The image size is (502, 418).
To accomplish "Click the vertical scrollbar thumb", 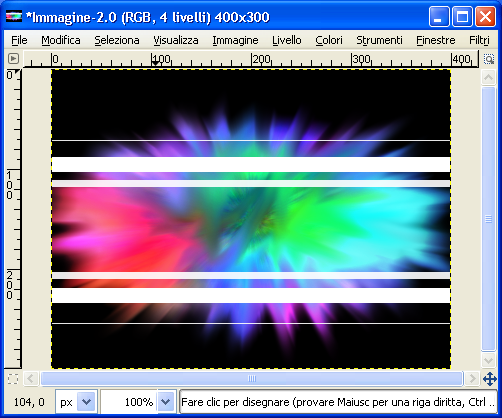I will [488, 219].
